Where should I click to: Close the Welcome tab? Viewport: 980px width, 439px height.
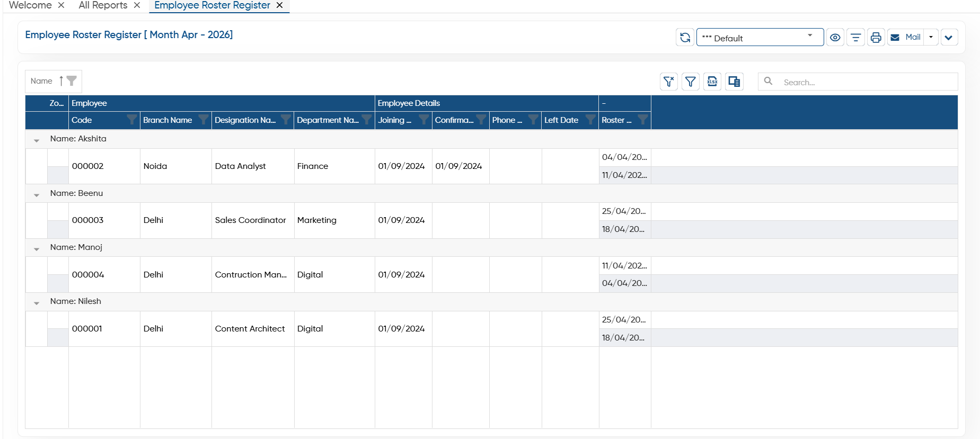(x=61, y=5)
